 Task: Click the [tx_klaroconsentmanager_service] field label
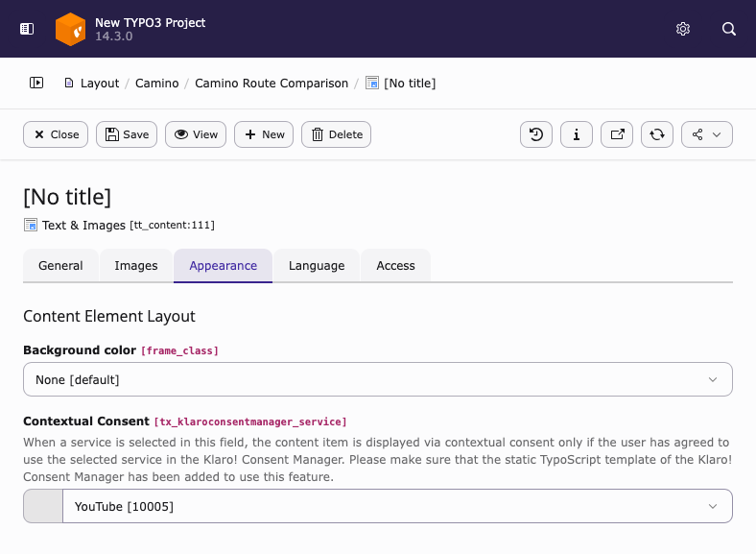tap(250, 422)
